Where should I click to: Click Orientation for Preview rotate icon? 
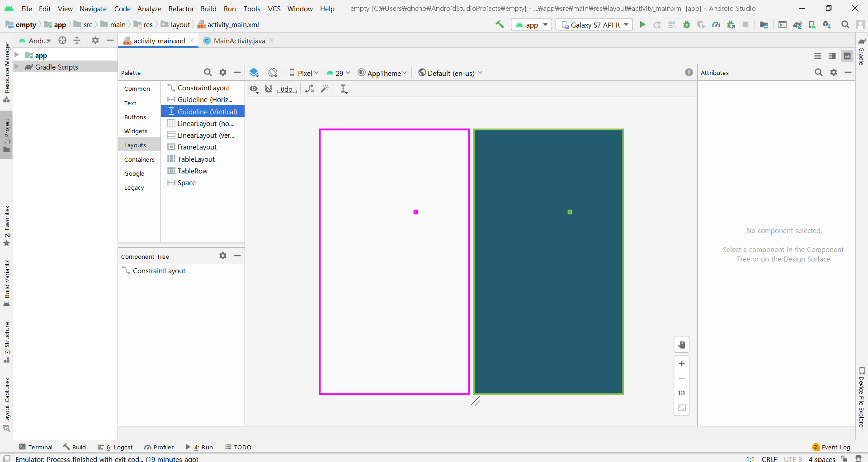[273, 73]
